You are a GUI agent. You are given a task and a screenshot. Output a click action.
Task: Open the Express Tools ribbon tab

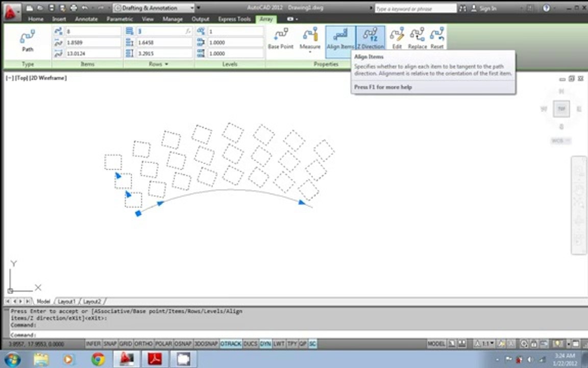[234, 19]
